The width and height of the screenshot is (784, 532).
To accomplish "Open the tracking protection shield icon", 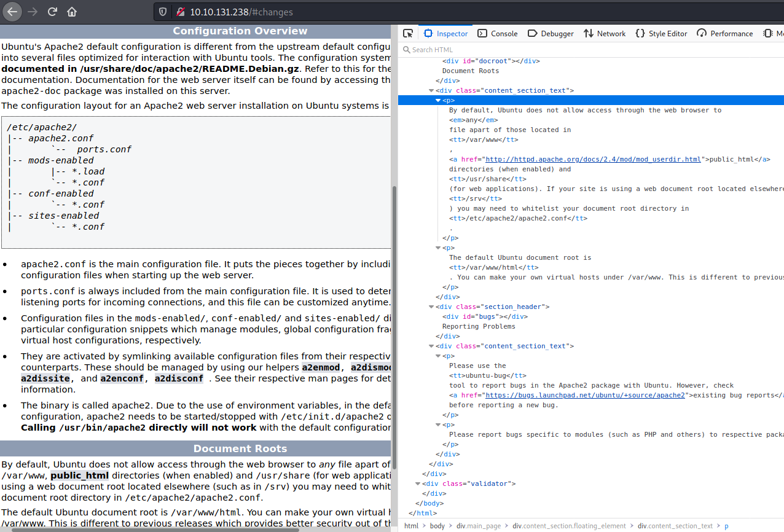I will coord(162,12).
